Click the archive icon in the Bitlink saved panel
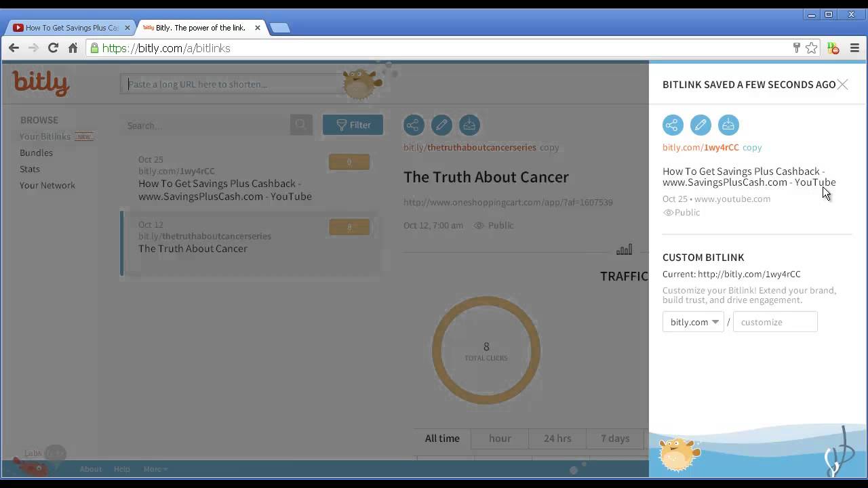 pos(728,125)
